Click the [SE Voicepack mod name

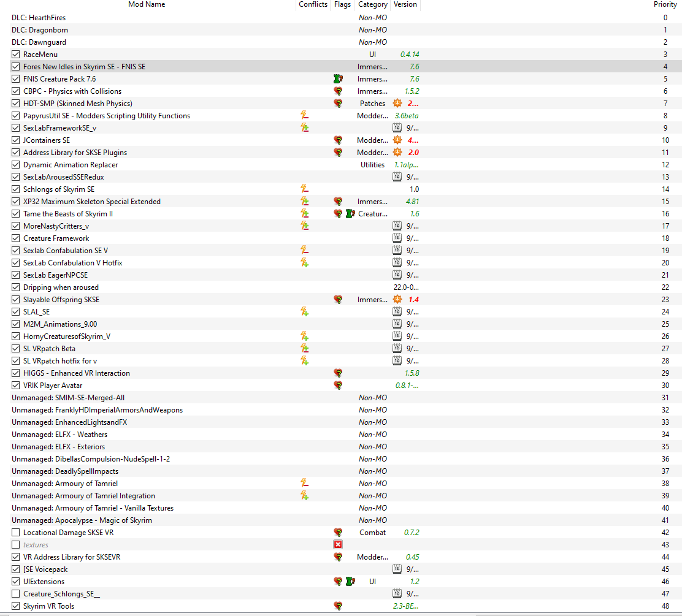45,569
